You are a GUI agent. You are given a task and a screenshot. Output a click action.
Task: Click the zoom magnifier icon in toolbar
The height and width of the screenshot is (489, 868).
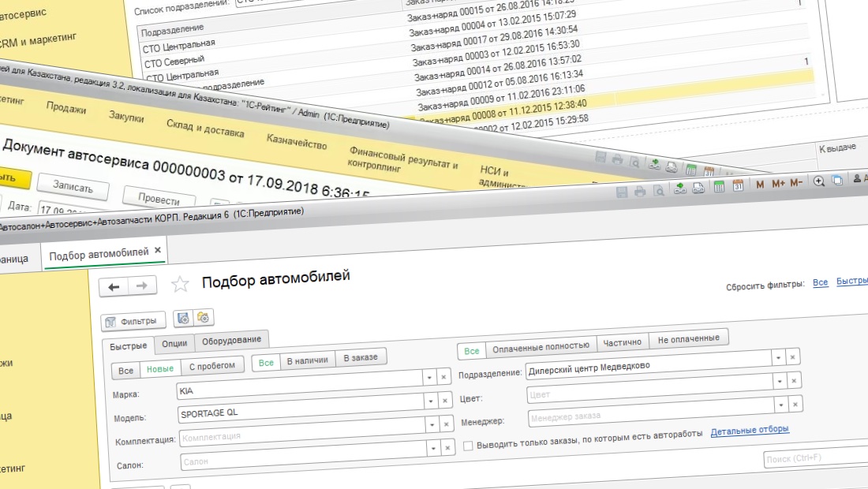coord(819,181)
